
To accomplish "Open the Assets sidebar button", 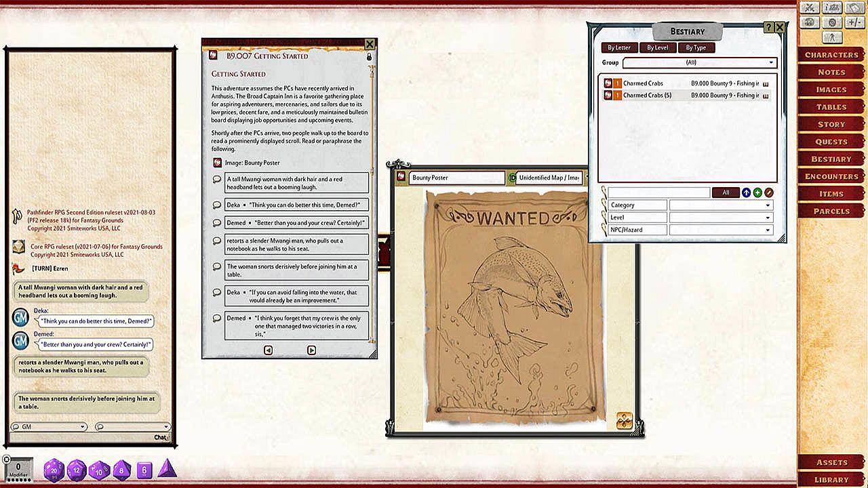I will (x=831, y=462).
